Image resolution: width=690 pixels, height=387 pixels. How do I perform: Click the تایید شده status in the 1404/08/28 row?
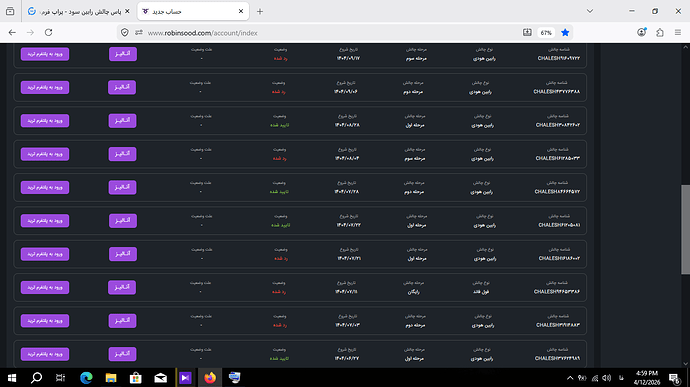pos(279,125)
